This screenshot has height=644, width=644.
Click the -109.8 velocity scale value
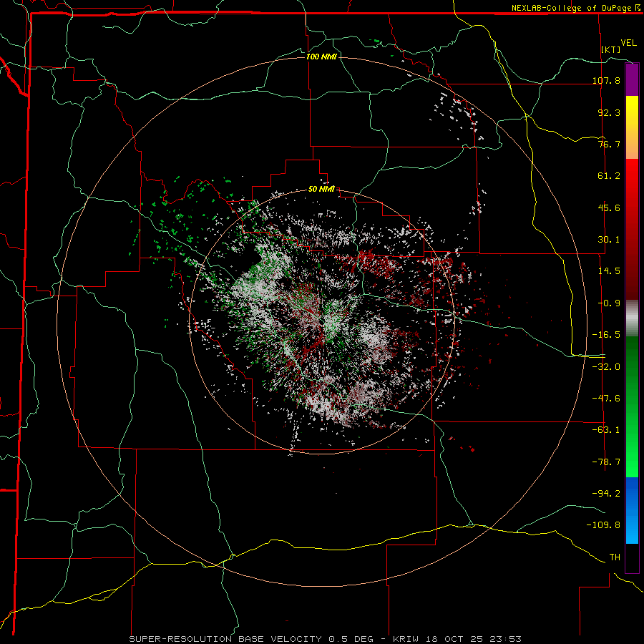point(603,525)
